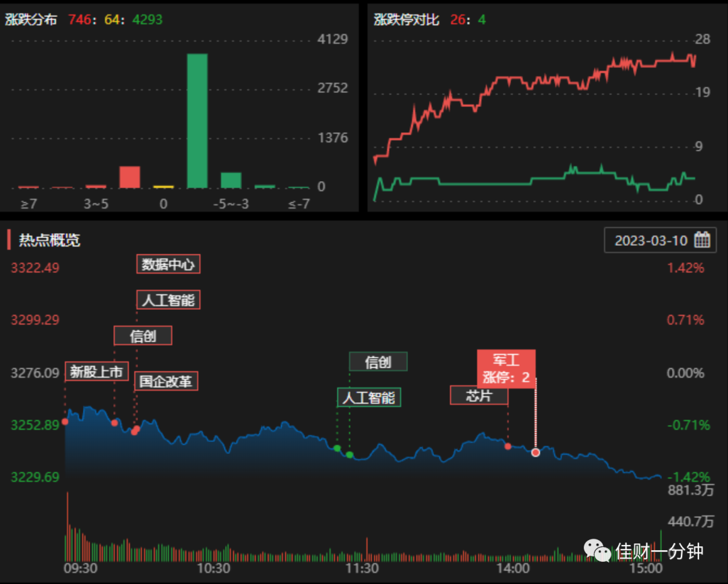The height and width of the screenshot is (584, 728).
Task: Click the first red marker at 09:30 open
Action: coord(65,422)
